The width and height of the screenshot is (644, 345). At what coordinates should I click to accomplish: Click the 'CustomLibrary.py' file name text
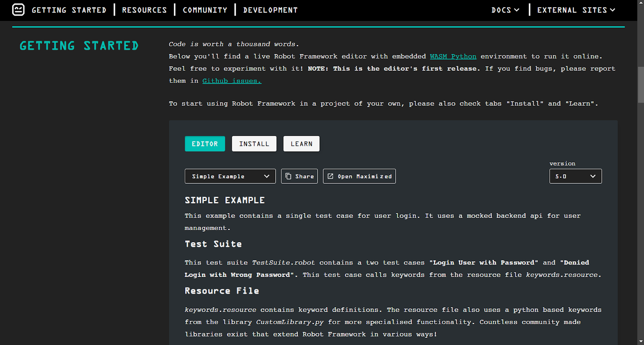[x=290, y=322]
